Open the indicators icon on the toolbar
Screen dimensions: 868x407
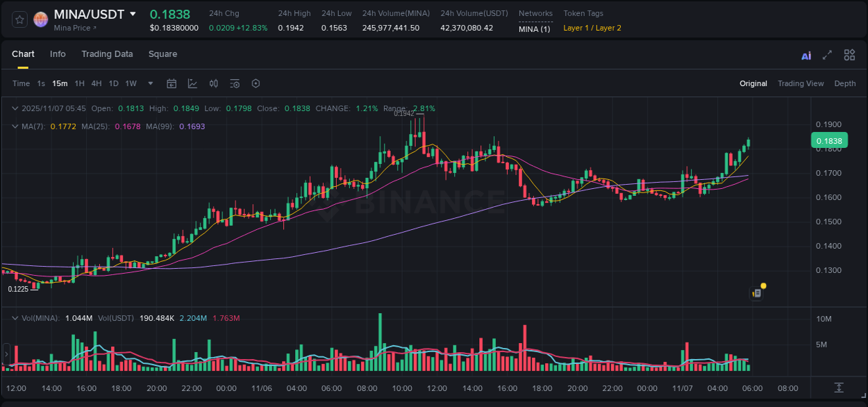[x=213, y=83]
